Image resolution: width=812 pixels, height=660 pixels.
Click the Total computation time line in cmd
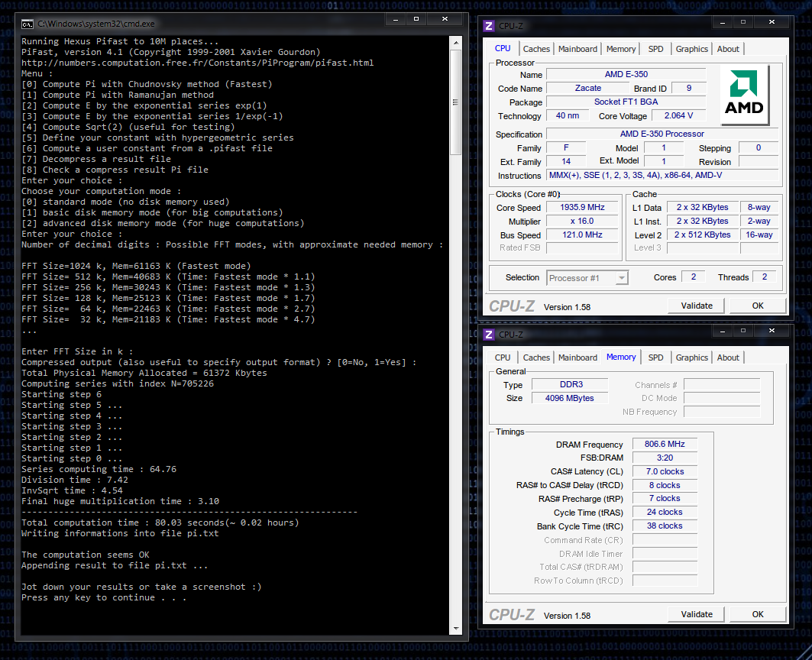(160, 522)
